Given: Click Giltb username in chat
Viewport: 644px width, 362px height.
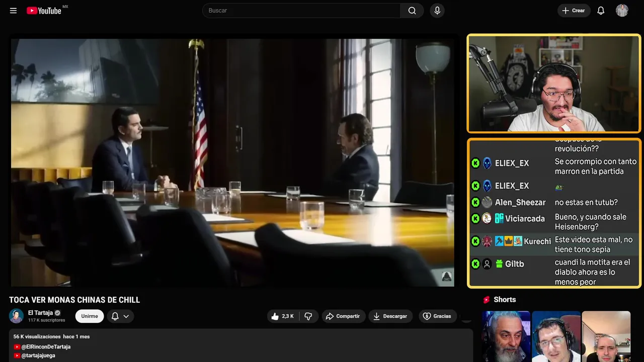Looking at the screenshot, I should 515,264.
